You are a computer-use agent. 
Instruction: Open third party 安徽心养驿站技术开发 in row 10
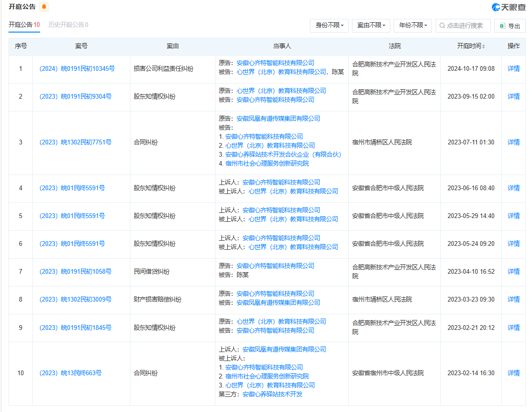pos(273,394)
